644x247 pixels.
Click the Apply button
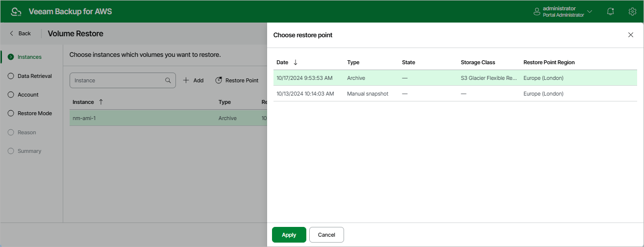pyautogui.click(x=289, y=235)
